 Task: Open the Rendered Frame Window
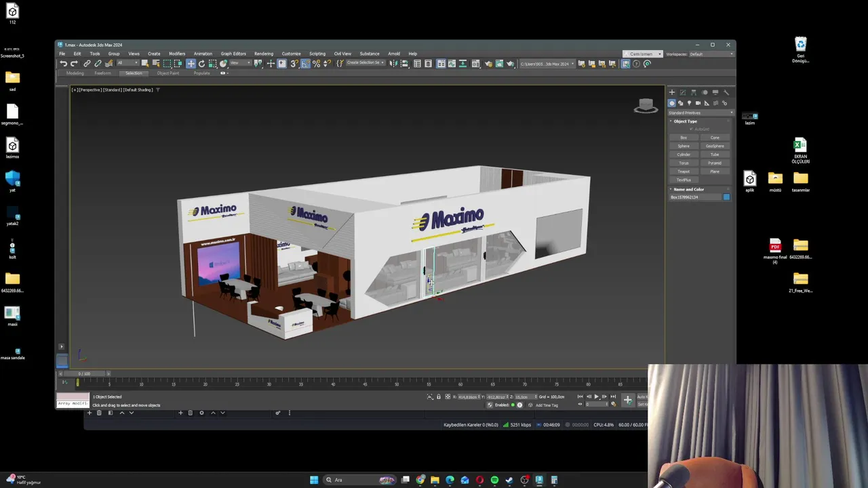[499, 64]
